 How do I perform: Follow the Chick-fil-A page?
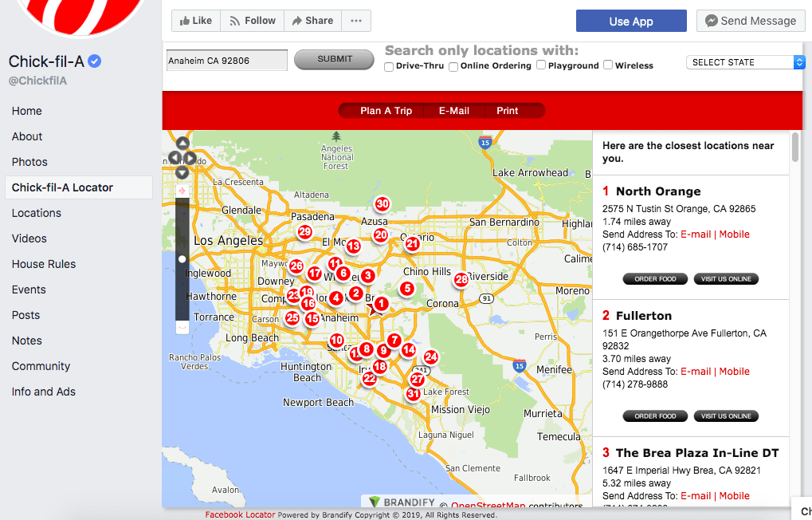[x=252, y=21]
